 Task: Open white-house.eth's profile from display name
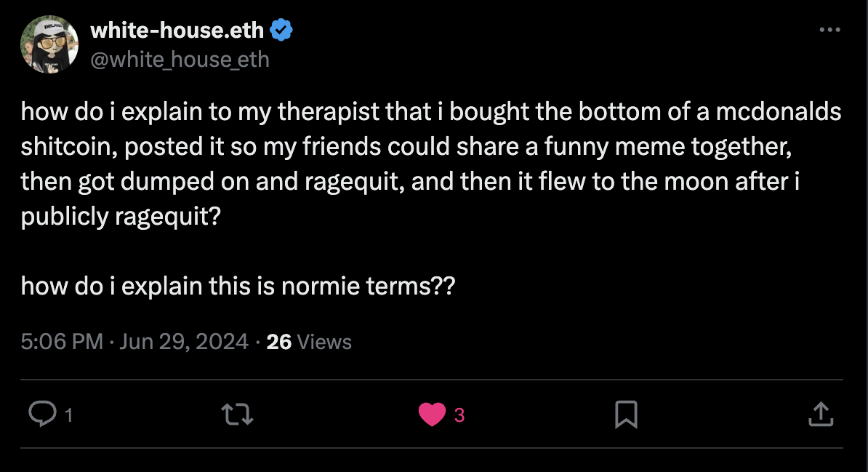click(178, 30)
